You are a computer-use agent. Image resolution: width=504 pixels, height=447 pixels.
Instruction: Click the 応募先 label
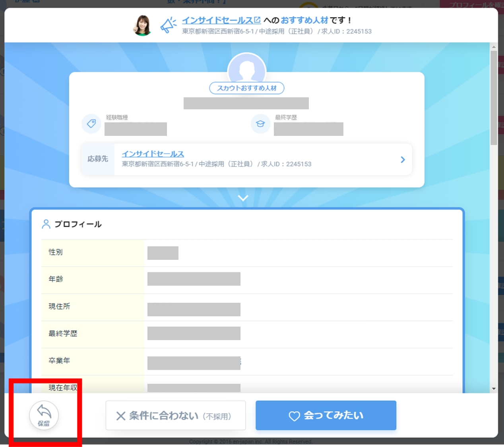click(98, 159)
